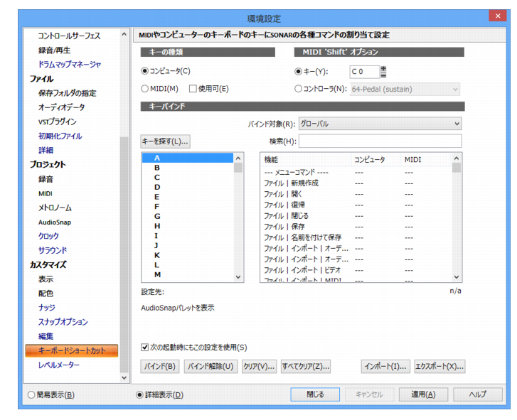Click the 検索(H) search field
517x420 pixels.
coord(380,141)
